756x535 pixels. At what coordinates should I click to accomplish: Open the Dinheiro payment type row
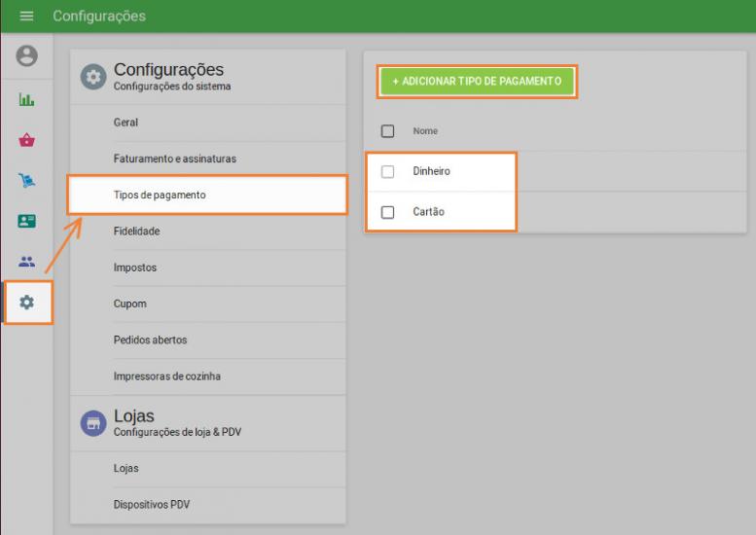(555, 171)
